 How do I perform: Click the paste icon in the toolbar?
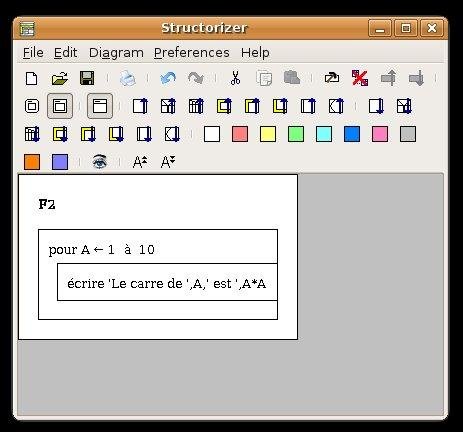point(292,78)
